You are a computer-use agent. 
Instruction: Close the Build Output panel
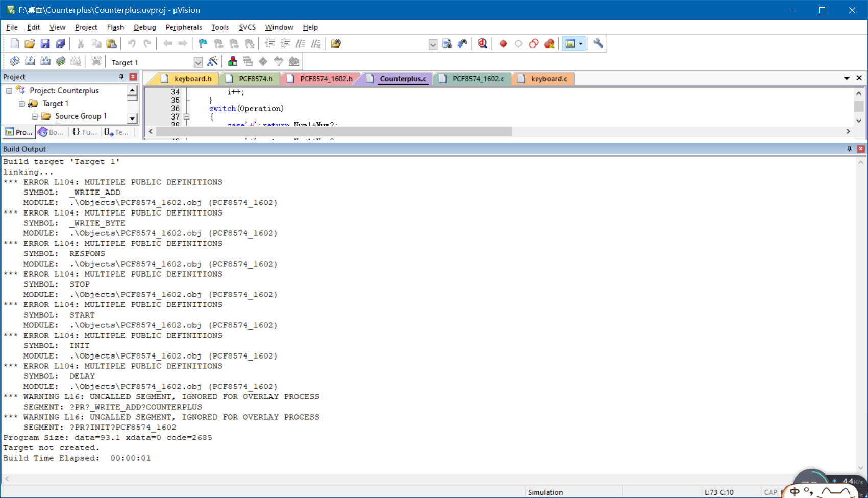(861, 149)
